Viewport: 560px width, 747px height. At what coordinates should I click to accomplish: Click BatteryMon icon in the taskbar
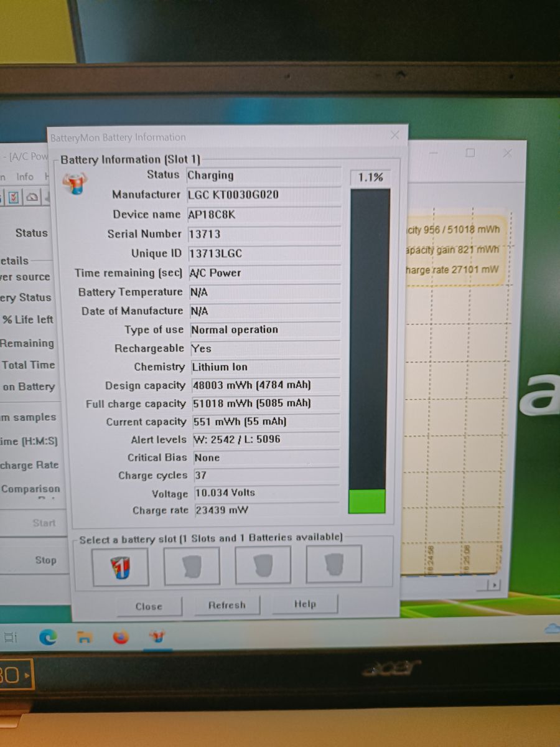[x=157, y=637]
